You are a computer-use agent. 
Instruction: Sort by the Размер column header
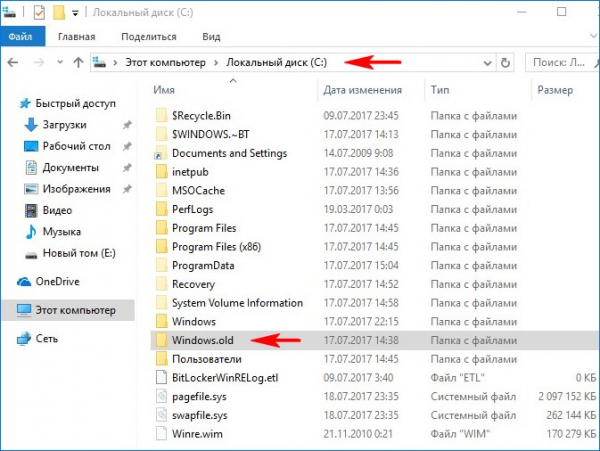click(555, 90)
